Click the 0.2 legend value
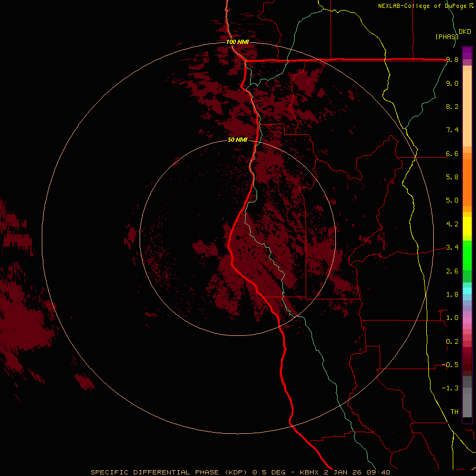This screenshot has height=476, width=476. pos(452,342)
